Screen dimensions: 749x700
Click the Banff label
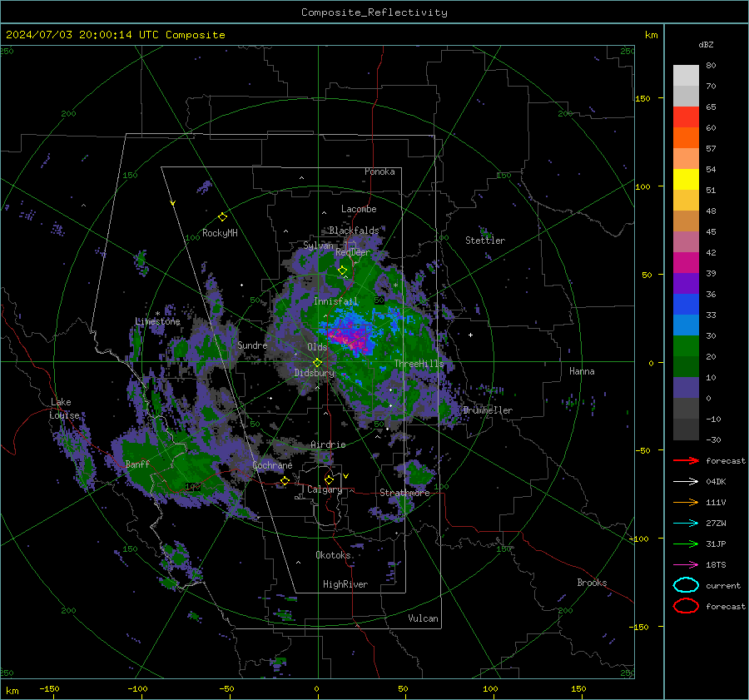point(137,464)
